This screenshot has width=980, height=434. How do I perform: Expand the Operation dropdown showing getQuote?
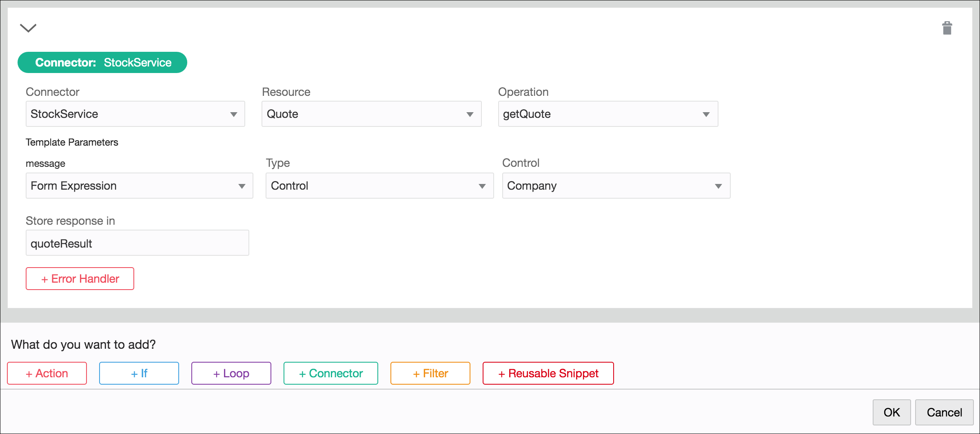click(x=608, y=114)
